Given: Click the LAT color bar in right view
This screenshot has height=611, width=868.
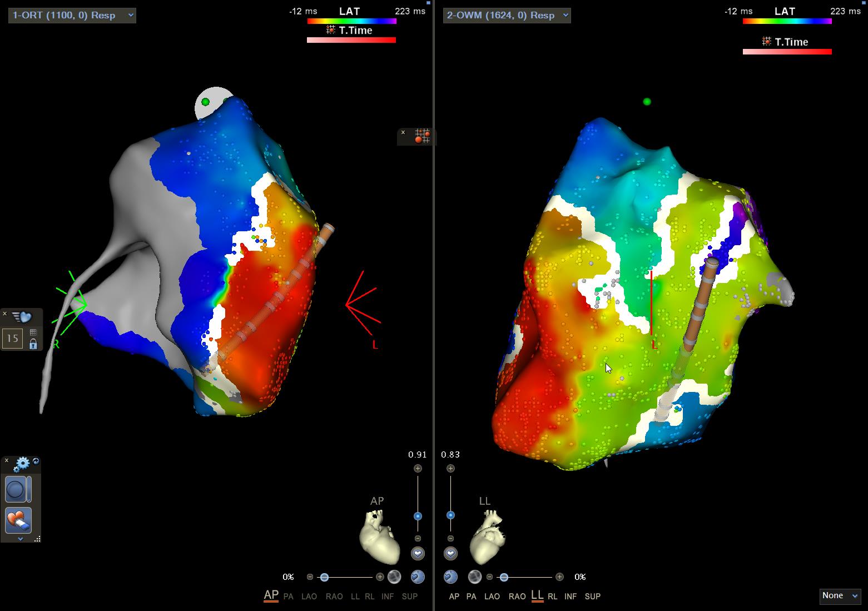Looking at the screenshot, I should click(x=787, y=21).
